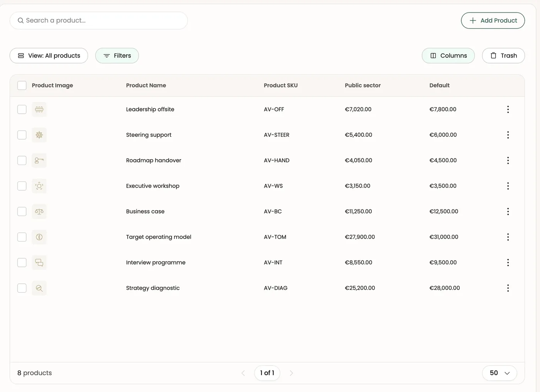Go to the next page arrow
The height and width of the screenshot is (392, 540).
coord(291,373)
